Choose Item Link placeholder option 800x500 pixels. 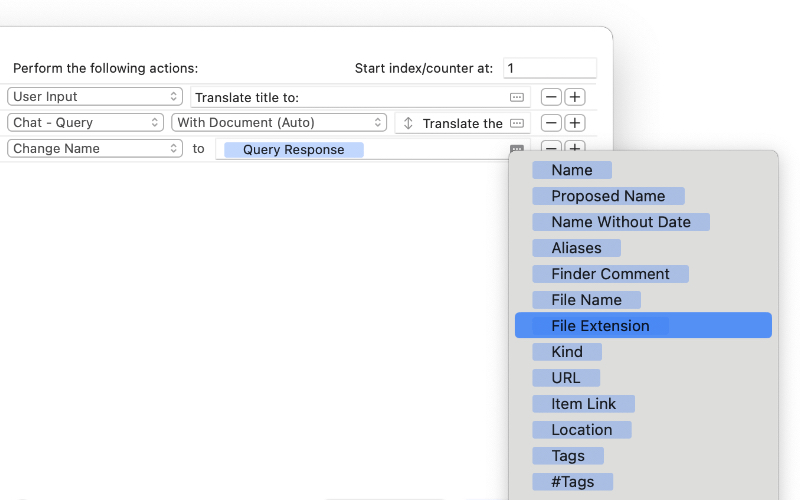point(583,404)
